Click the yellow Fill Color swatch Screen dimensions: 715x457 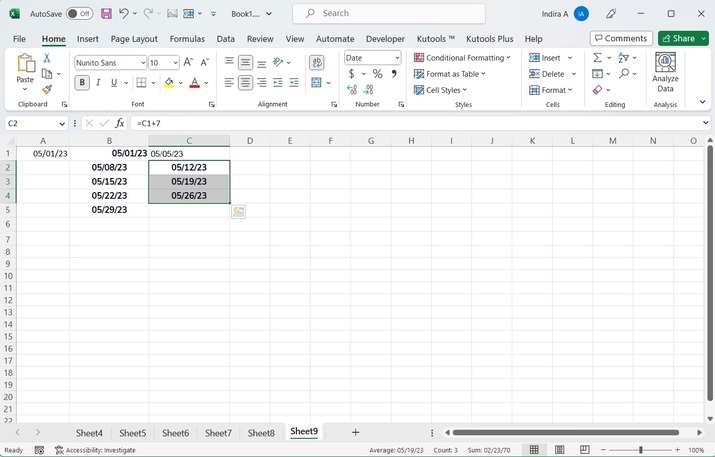click(x=169, y=83)
